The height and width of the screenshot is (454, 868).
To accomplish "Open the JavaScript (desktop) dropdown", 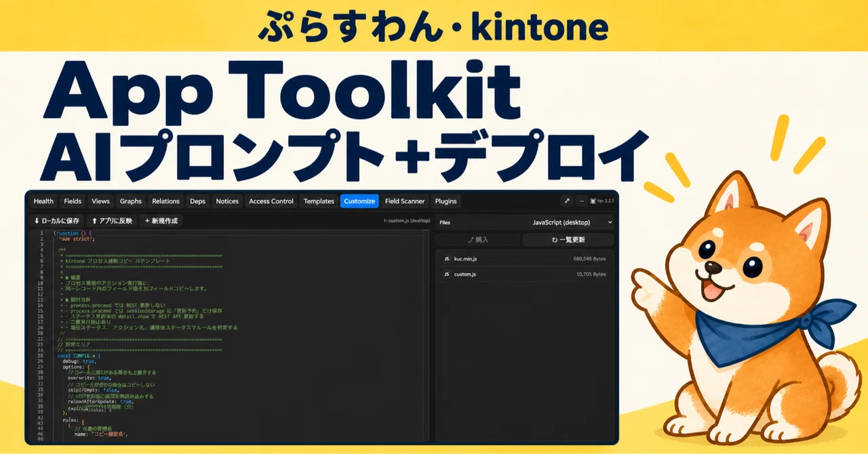I will 572,222.
